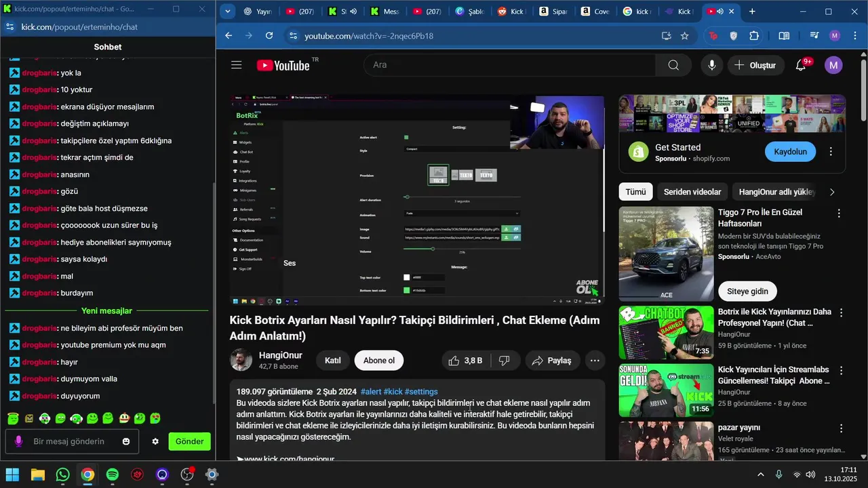Send chat message with Gönder
Viewport: 868px width, 488px height.
[190, 441]
